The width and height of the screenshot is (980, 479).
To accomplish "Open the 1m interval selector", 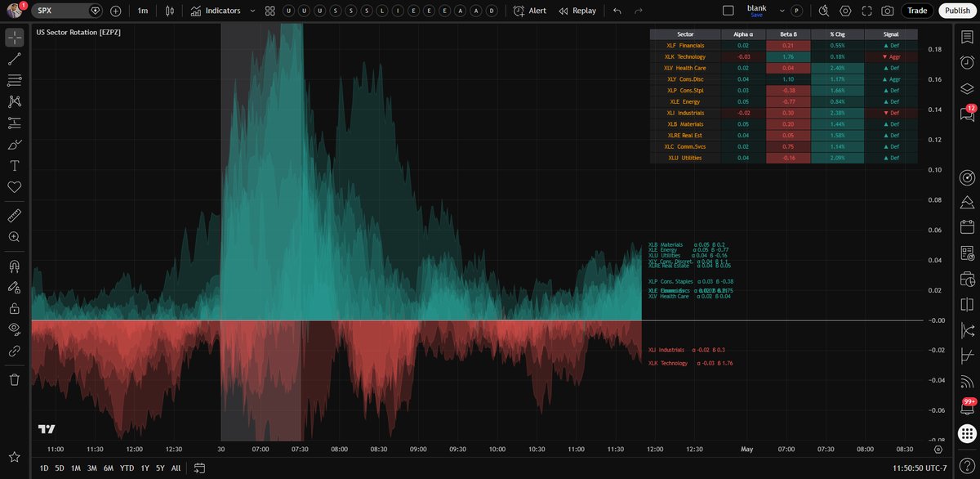I will tap(143, 11).
